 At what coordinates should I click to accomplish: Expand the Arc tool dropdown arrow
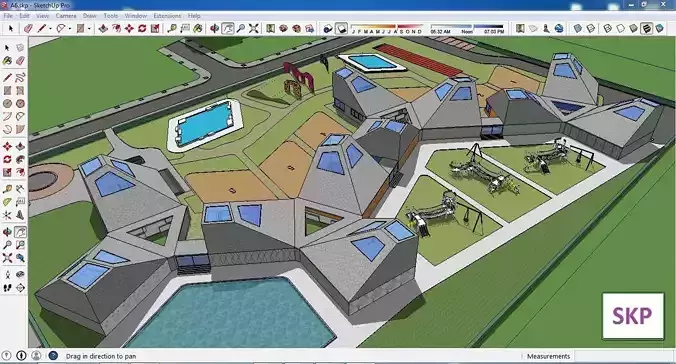(69, 29)
